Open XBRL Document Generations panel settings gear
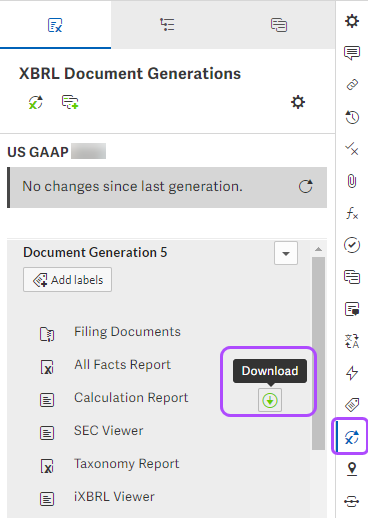 (298, 102)
